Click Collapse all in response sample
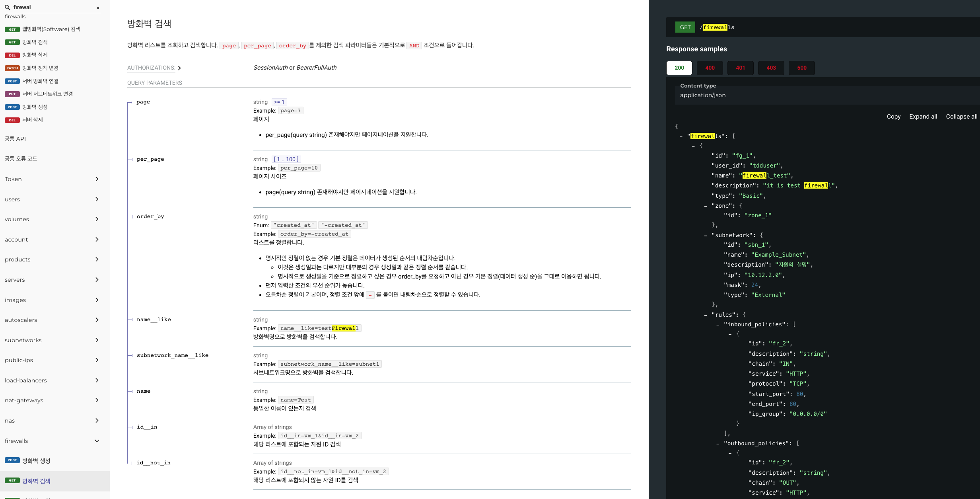The width and height of the screenshot is (980, 499). tap(961, 117)
